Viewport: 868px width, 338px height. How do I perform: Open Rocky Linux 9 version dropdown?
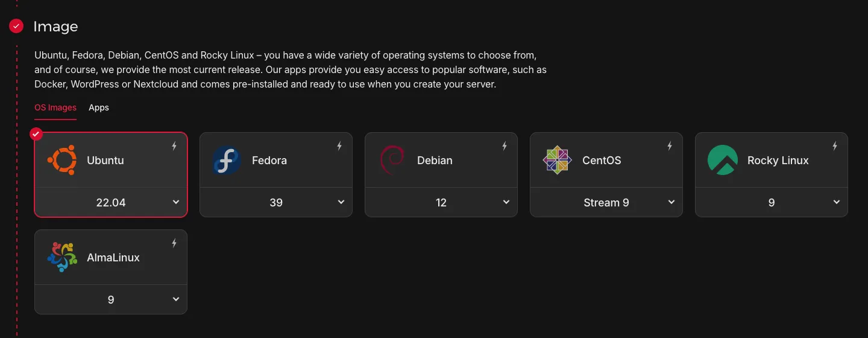pos(772,202)
